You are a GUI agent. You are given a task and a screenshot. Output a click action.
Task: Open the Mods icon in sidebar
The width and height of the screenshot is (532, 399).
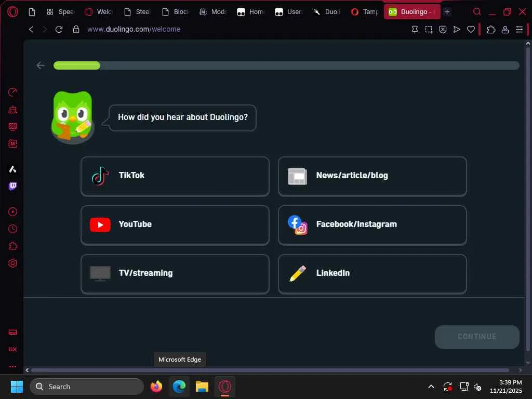point(12,143)
